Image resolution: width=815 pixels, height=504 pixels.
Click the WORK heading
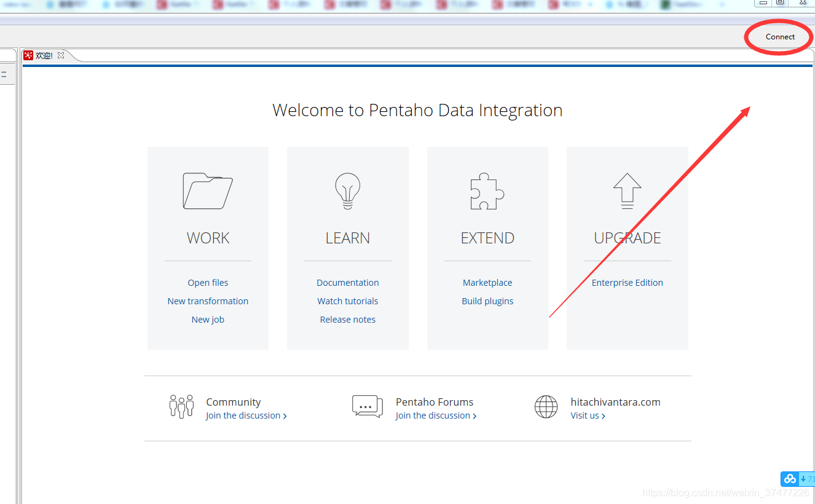click(208, 238)
